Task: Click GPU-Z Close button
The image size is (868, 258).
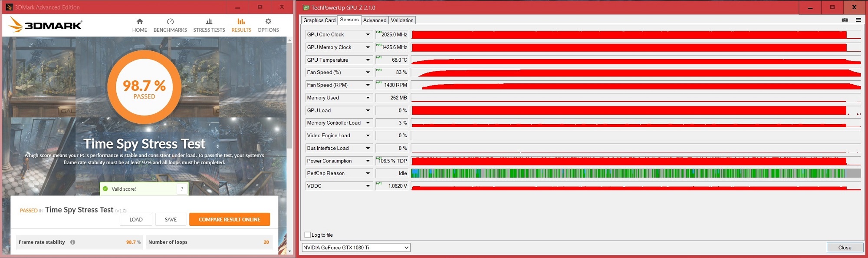Action: 845,248
